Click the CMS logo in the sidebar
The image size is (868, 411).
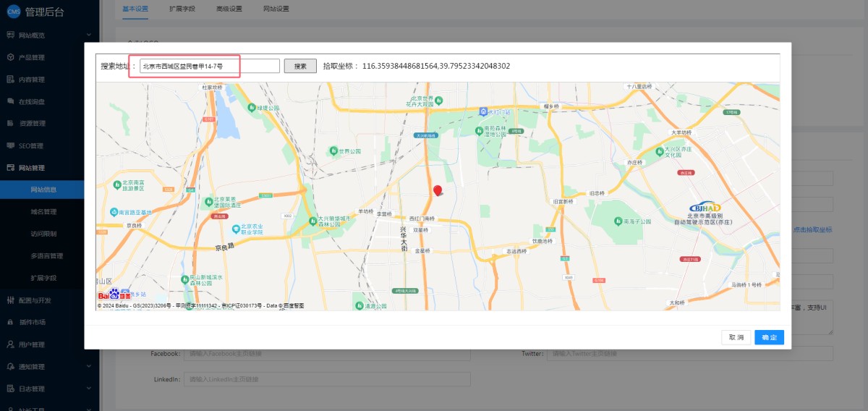coord(12,12)
